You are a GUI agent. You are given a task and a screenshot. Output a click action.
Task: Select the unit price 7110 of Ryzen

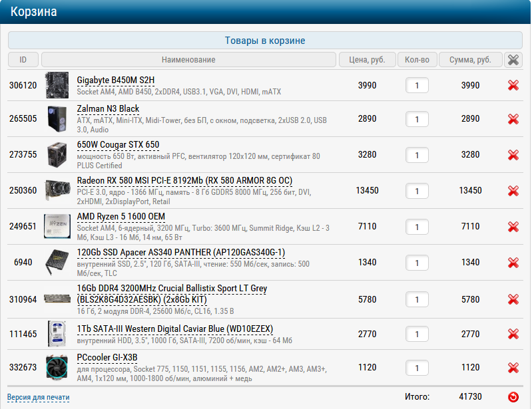[367, 226]
